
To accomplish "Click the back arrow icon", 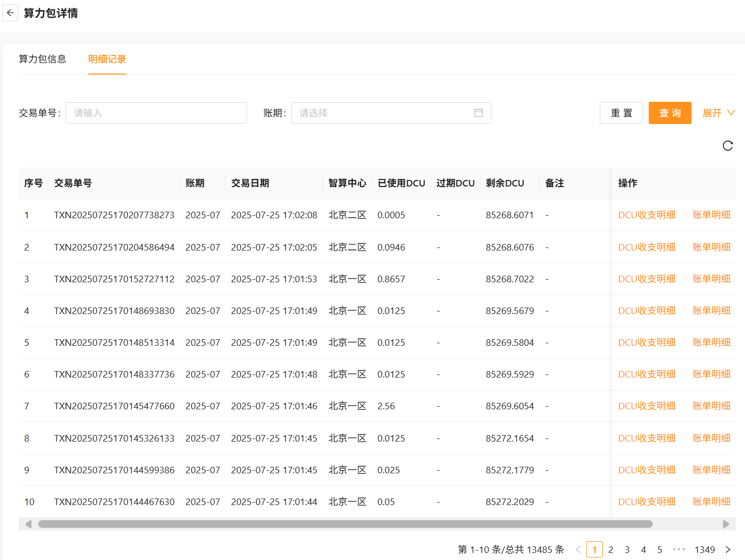I will [10, 13].
